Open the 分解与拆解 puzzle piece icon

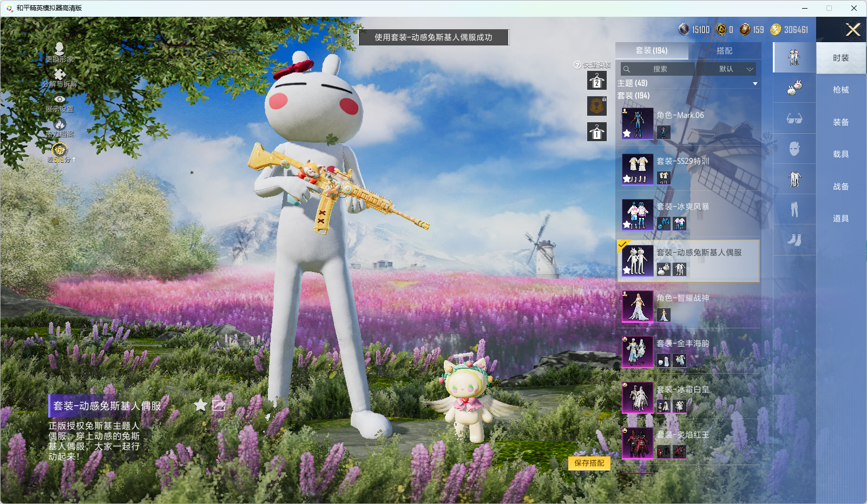coord(60,74)
